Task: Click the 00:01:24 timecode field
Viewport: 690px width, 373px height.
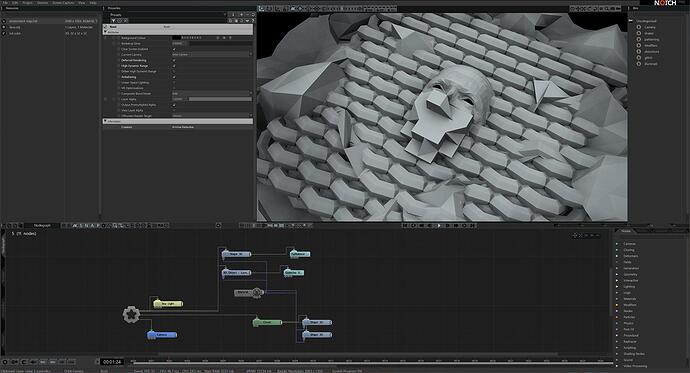Action: (112, 362)
